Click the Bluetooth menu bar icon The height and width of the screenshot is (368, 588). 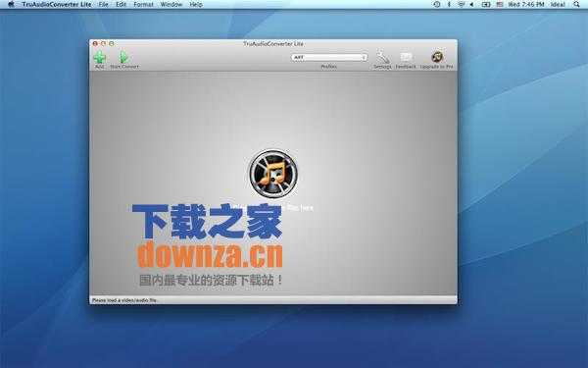tap(449, 5)
